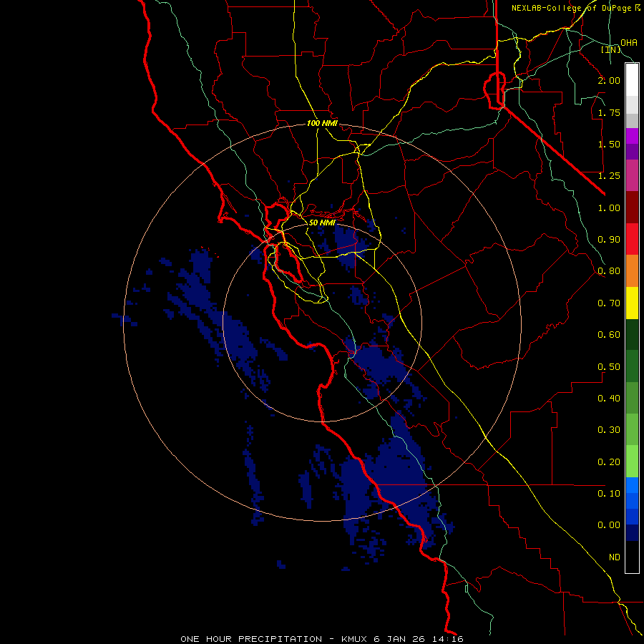Click the pink swatch near 1.25
644x644 pixels.
coord(632,175)
